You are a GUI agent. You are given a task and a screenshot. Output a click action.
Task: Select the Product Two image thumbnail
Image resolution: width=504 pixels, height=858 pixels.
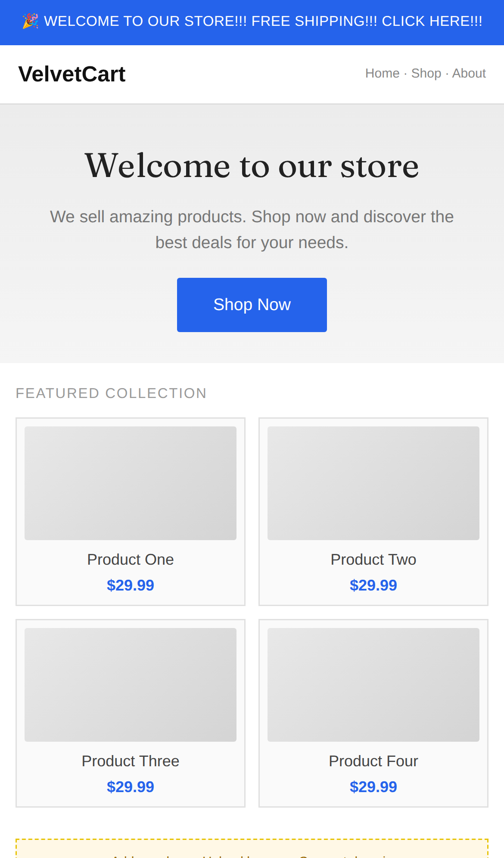(373, 483)
